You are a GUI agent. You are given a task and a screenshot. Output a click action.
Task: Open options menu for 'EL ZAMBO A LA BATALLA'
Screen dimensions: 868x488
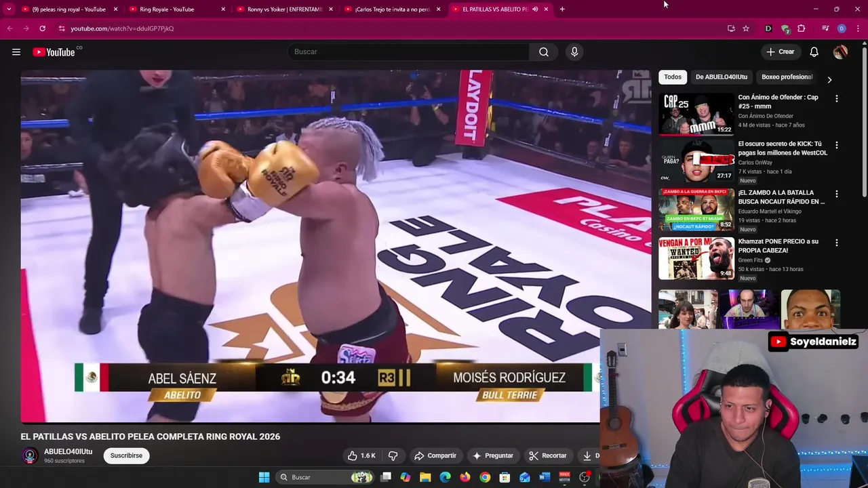click(837, 194)
